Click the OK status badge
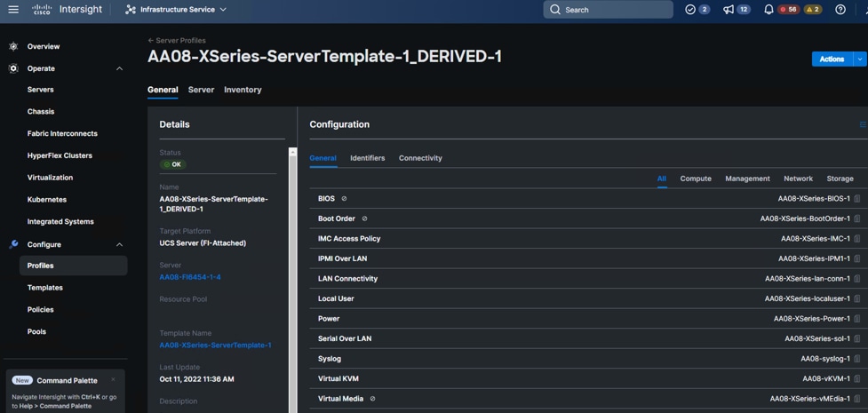Image resolution: width=868 pixels, height=413 pixels. click(172, 164)
